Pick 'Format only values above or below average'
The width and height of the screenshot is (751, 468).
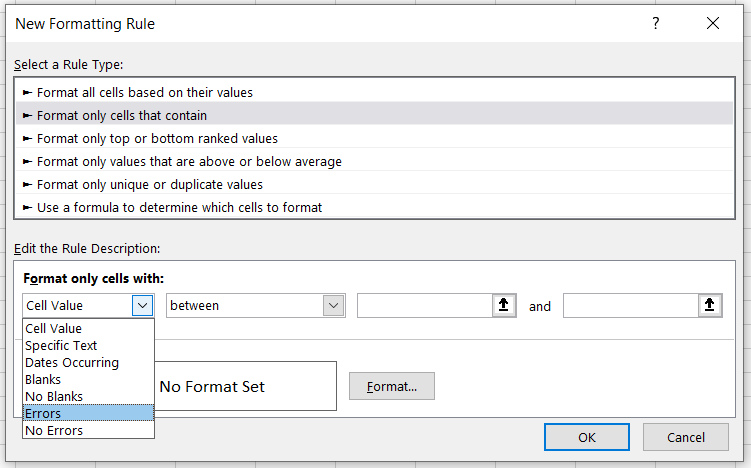[x=189, y=161]
